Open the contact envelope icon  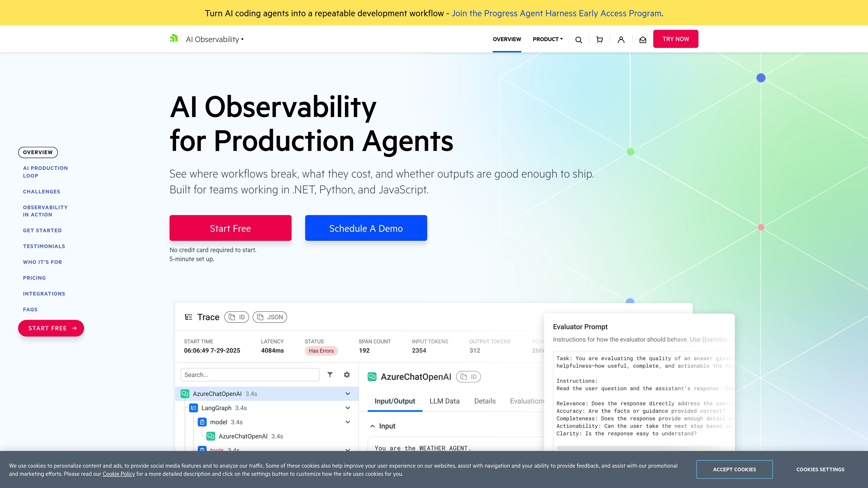(x=643, y=40)
